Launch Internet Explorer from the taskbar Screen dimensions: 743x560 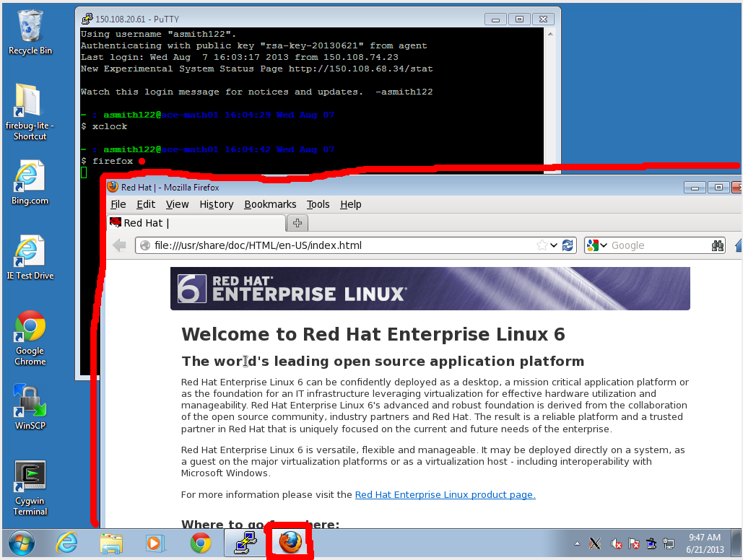click(x=67, y=543)
